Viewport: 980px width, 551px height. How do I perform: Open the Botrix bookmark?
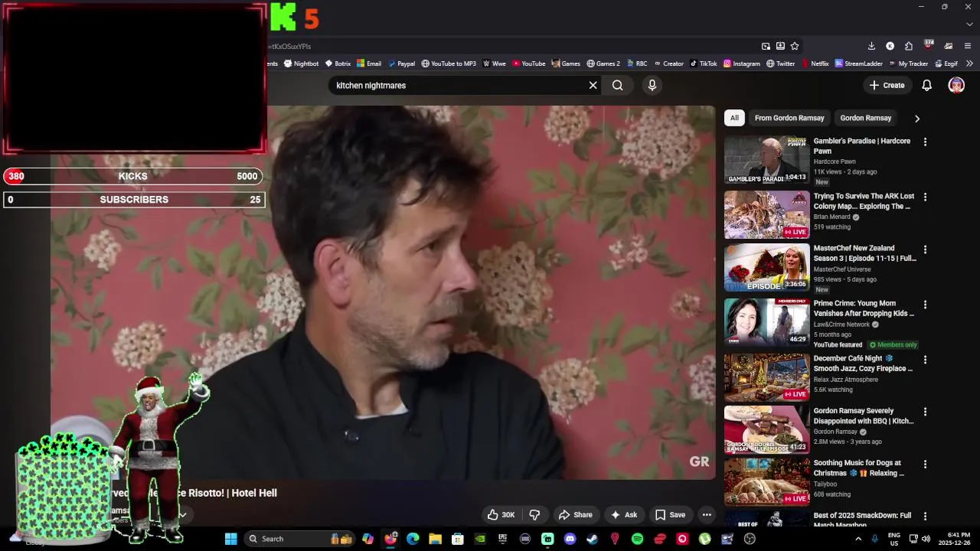click(338, 64)
